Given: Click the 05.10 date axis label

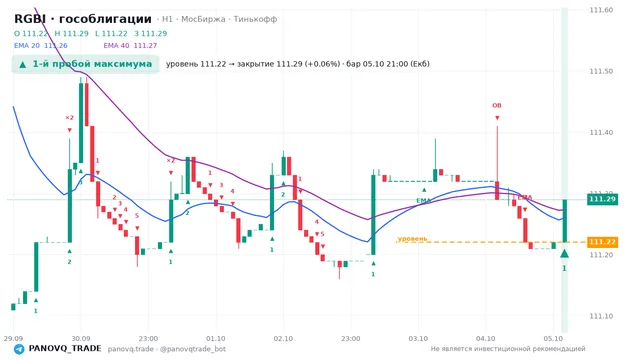Looking at the screenshot, I should [x=553, y=339].
